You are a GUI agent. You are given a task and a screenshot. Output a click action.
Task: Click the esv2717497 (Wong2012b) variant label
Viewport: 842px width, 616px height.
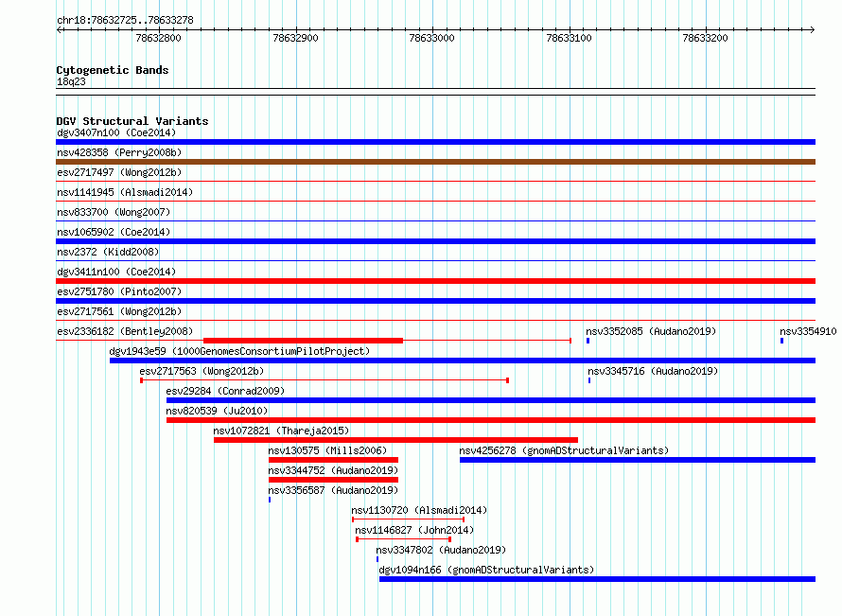[x=119, y=172]
